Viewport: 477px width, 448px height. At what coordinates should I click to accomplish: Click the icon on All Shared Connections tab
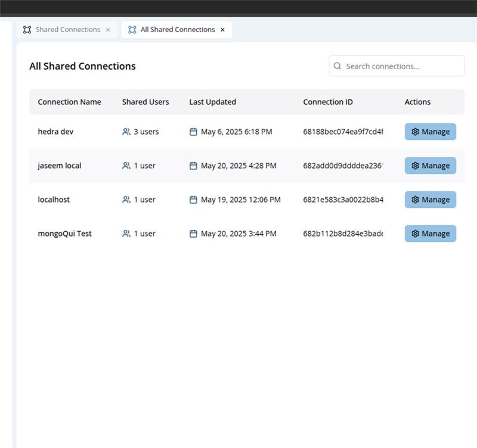[x=132, y=30]
